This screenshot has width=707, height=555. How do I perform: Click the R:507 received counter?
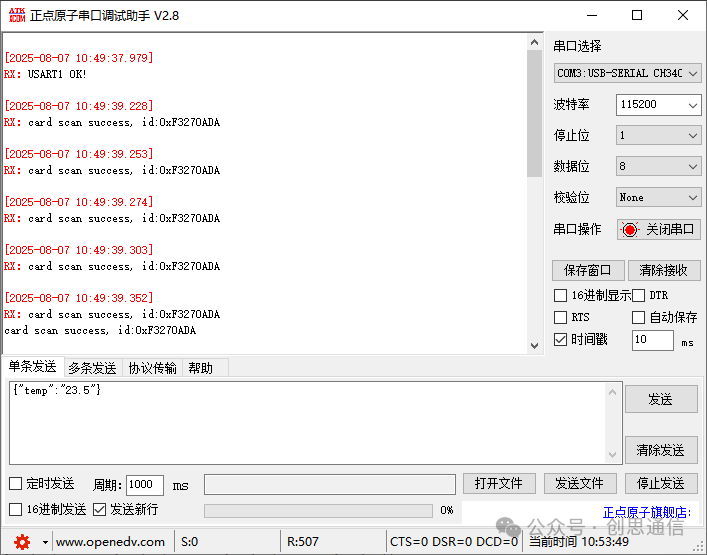[x=303, y=542]
